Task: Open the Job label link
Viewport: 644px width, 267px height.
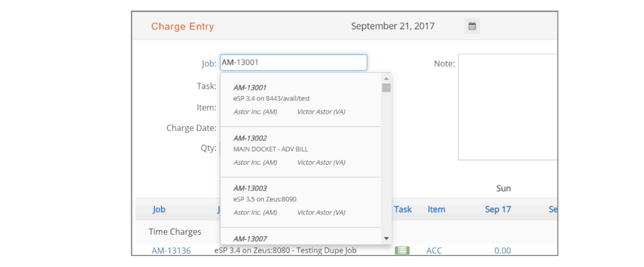Action: click(x=209, y=63)
